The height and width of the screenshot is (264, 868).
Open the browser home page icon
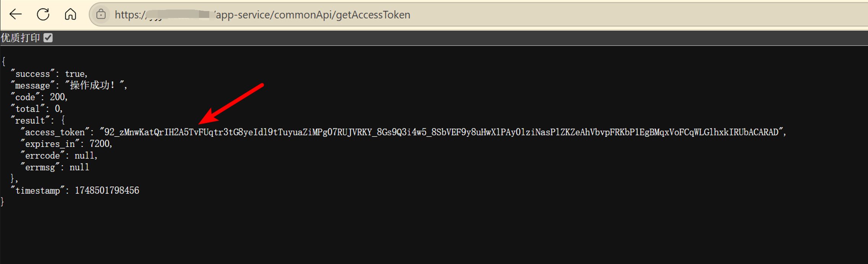(70, 14)
